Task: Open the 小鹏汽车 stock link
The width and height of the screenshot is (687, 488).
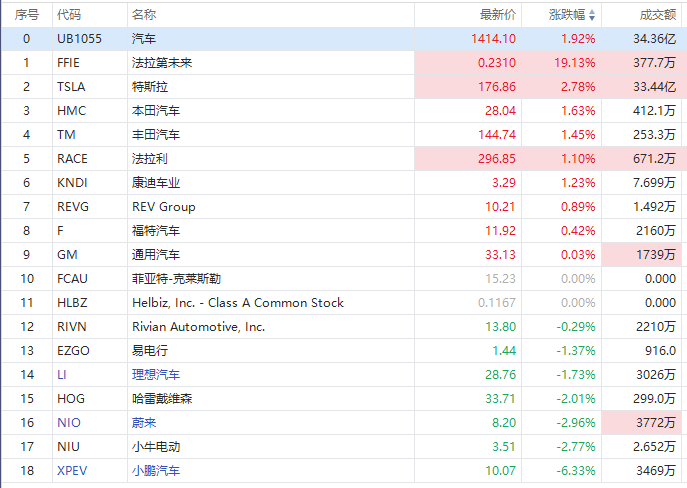Action: pyautogui.click(x=156, y=470)
